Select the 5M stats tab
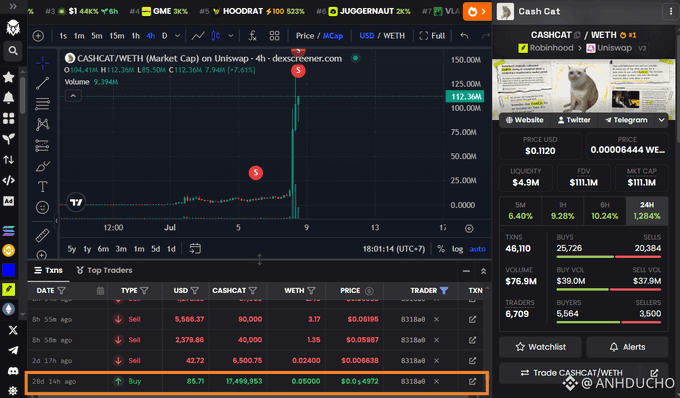This screenshot has width=680, height=398. click(x=520, y=211)
